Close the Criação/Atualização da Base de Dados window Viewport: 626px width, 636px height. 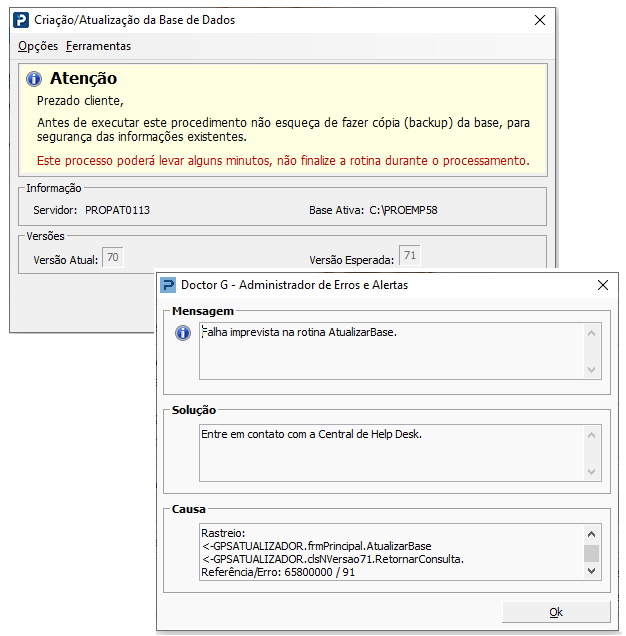pos(540,20)
